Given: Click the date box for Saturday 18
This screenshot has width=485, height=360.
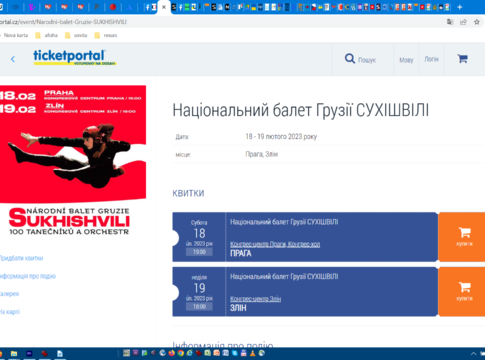Looking at the screenshot, I should click(x=199, y=237).
